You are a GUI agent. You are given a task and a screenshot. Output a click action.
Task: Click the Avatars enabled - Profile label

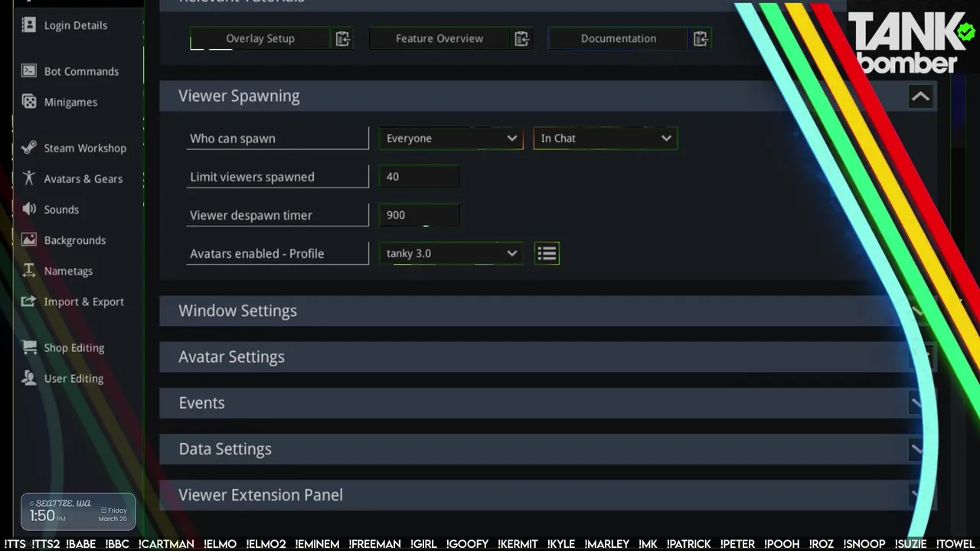(257, 253)
